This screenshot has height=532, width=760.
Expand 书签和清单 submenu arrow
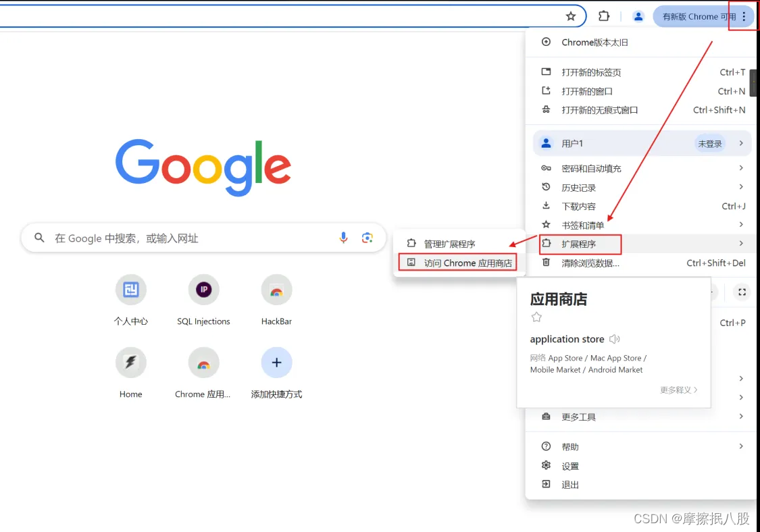741,224
